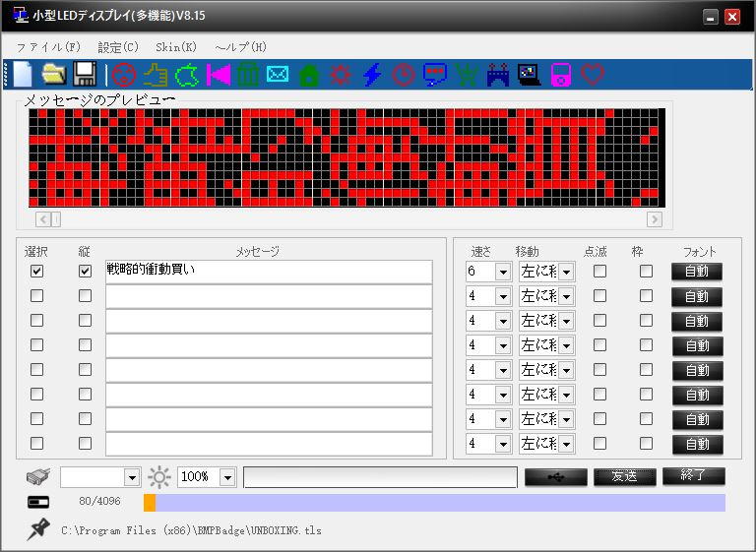Click the 戦略的衝動買い message text field
Image resolution: width=756 pixels, height=552 pixels.
(x=269, y=272)
